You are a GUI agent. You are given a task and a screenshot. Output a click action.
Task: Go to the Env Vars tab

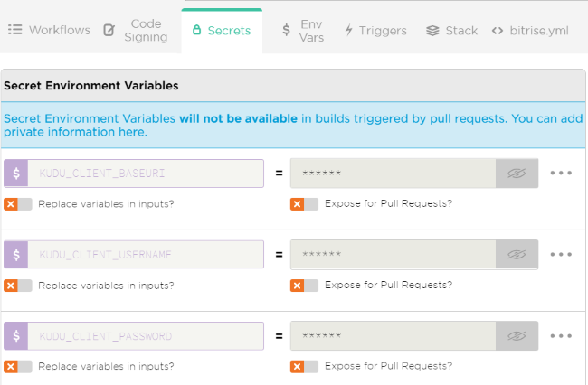[x=302, y=31]
